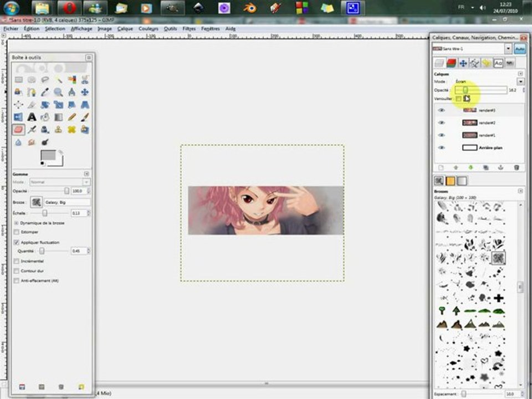Screen dimensions: 532x399
Task: Hide the Arrière-plan layer eye
Action: click(x=441, y=147)
